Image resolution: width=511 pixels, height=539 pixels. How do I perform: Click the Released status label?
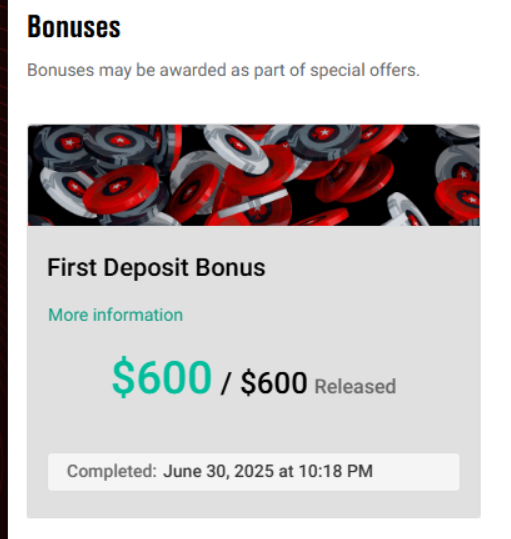pyautogui.click(x=355, y=386)
